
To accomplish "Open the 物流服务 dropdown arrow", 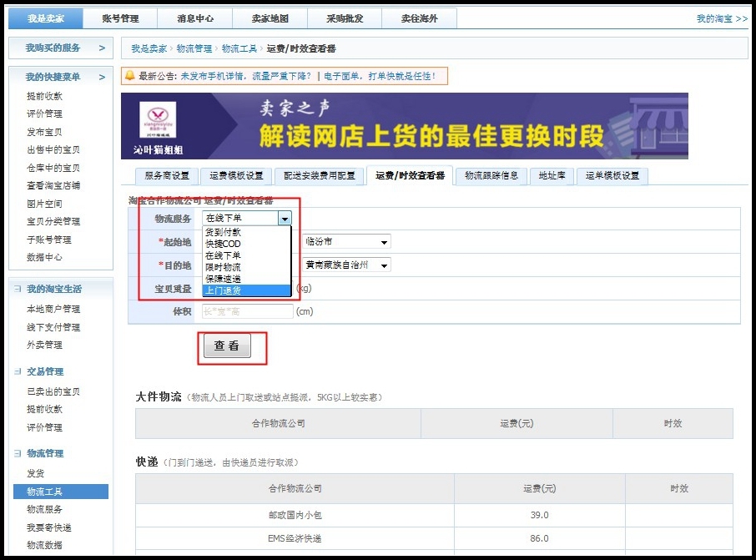I will pos(285,219).
